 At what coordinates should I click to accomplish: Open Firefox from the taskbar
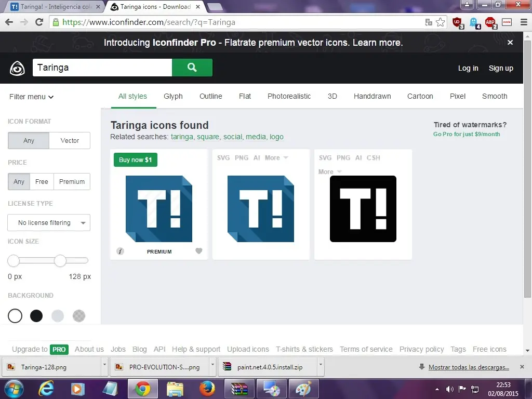[x=207, y=389]
